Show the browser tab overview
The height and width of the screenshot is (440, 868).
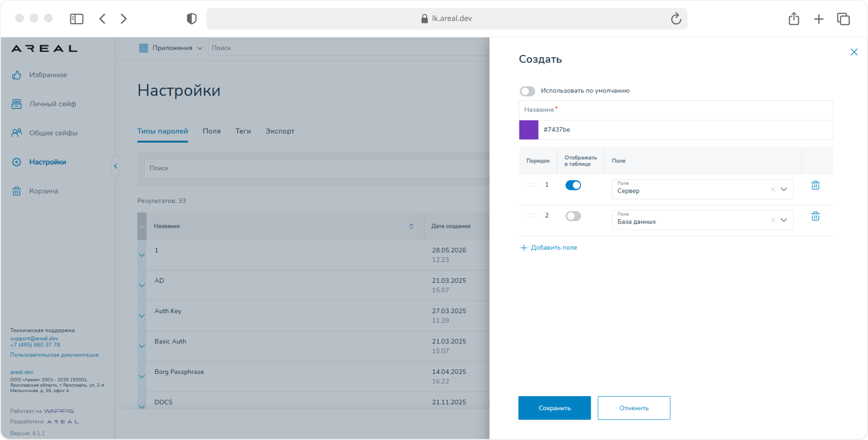coord(843,19)
